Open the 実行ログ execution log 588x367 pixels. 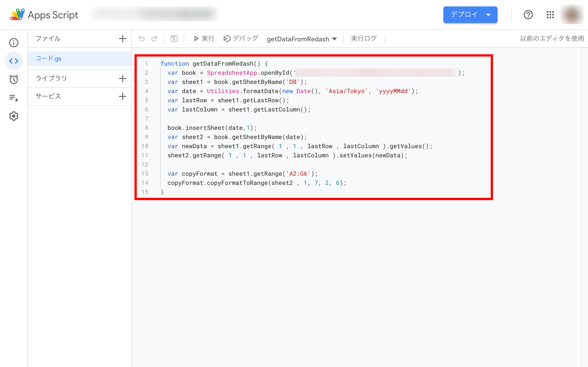coord(364,39)
